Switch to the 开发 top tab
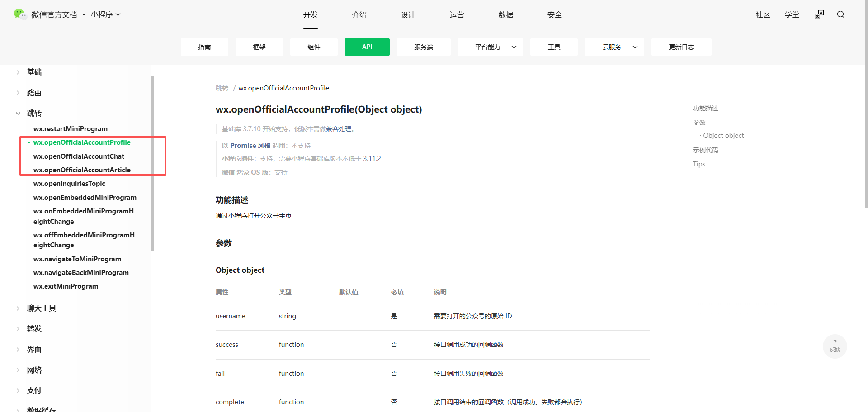Viewport: 868px width, 412px height. click(x=311, y=15)
